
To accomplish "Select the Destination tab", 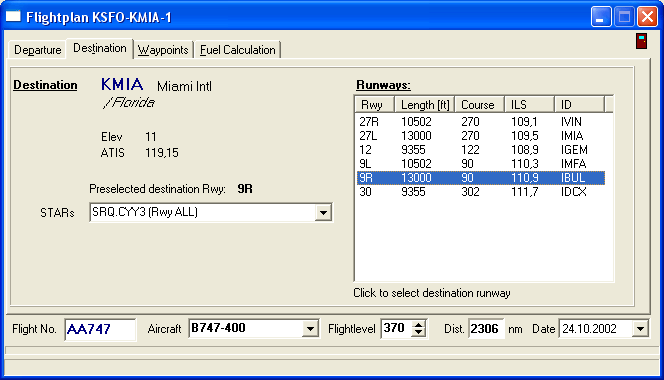I will coord(100,48).
